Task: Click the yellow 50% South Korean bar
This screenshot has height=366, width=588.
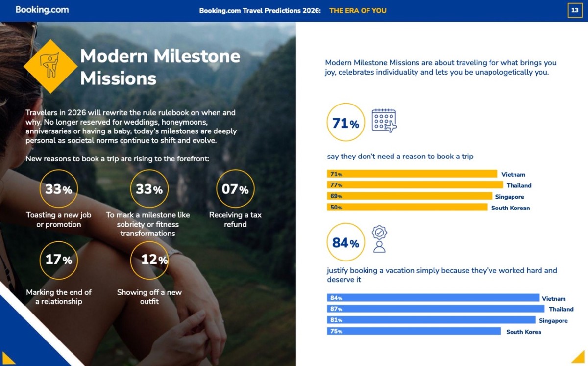Action: 407,207
